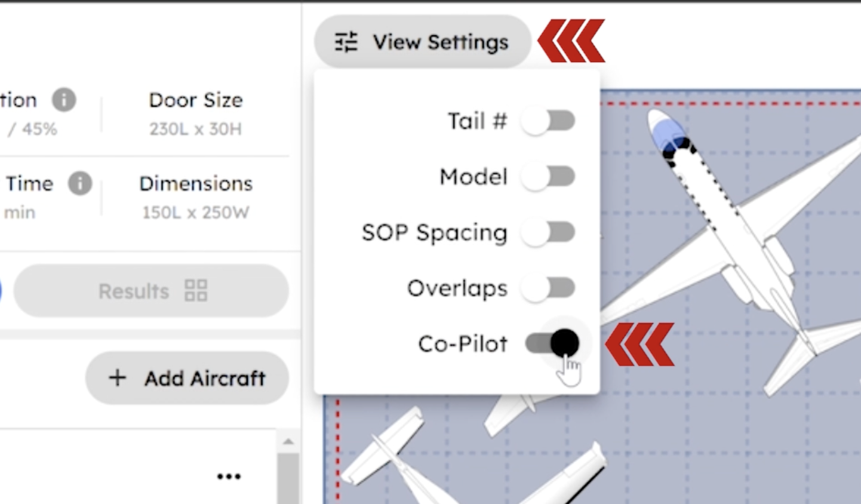Click the Results button
The height and width of the screenshot is (504, 861).
pyautogui.click(x=151, y=291)
